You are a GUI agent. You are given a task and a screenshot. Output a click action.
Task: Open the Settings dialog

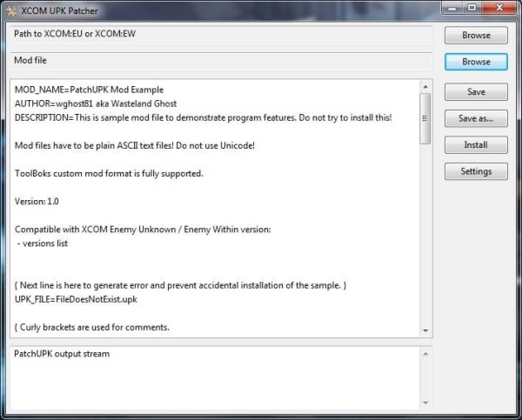[476, 171]
